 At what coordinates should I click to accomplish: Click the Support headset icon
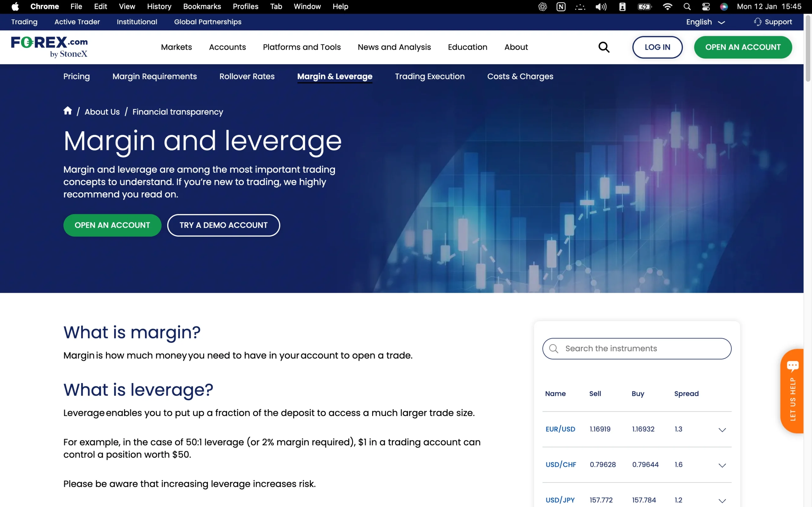point(757,22)
